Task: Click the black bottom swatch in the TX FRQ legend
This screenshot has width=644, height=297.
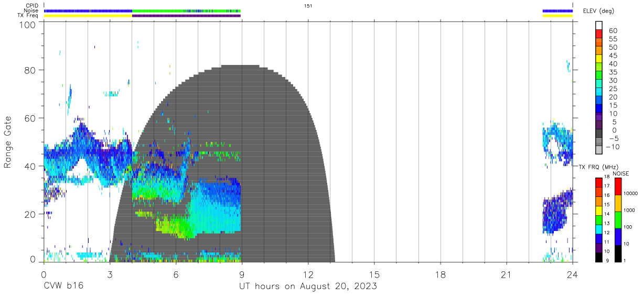Action: [x=599, y=257]
